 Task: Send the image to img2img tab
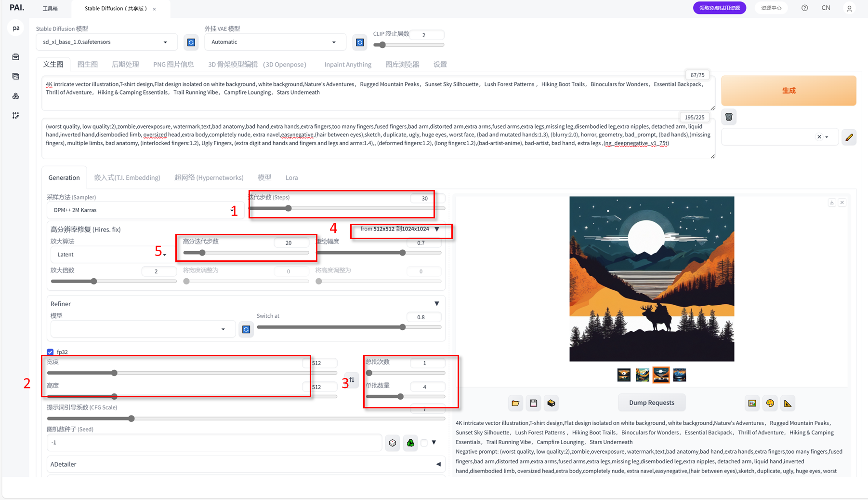(x=752, y=403)
